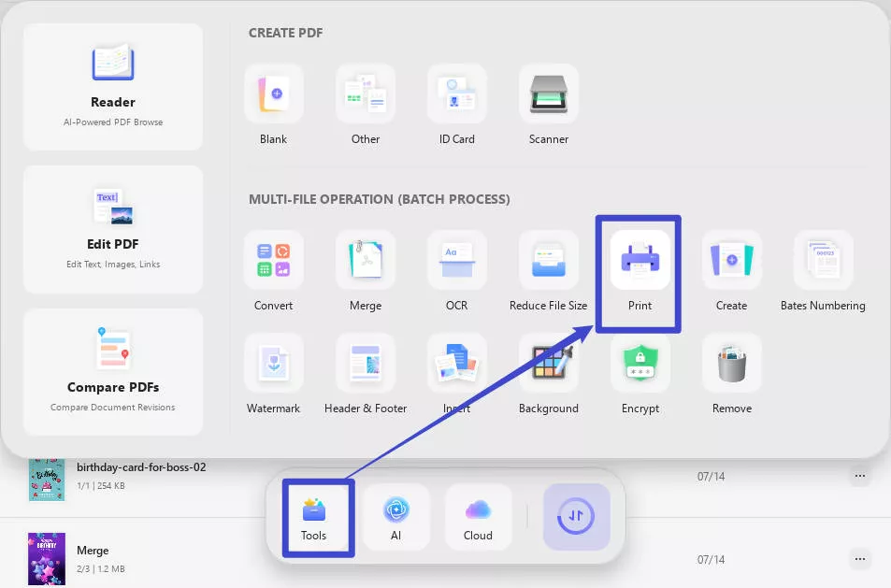Click the Print batch icon
Image resolution: width=891 pixels, height=588 pixels.
(x=640, y=260)
